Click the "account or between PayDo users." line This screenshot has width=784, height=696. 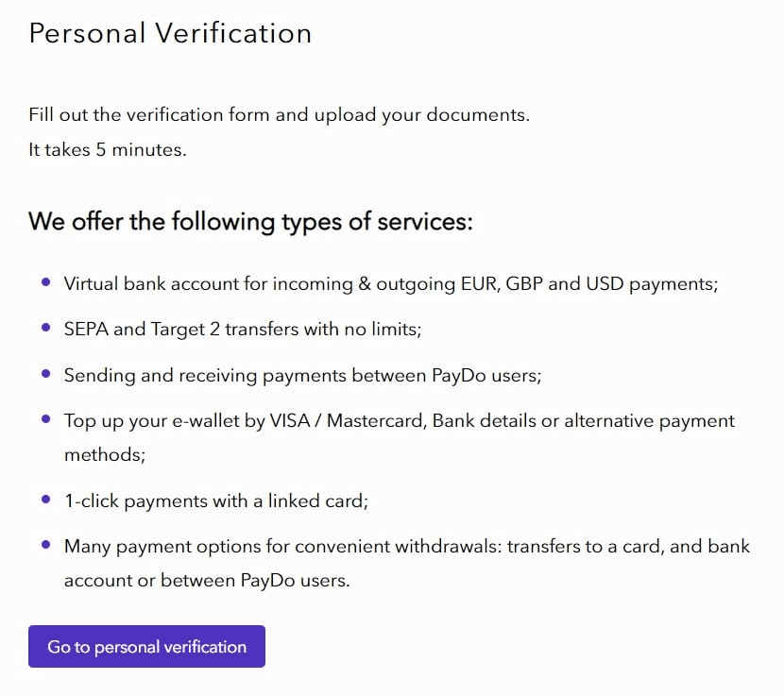tap(207, 580)
